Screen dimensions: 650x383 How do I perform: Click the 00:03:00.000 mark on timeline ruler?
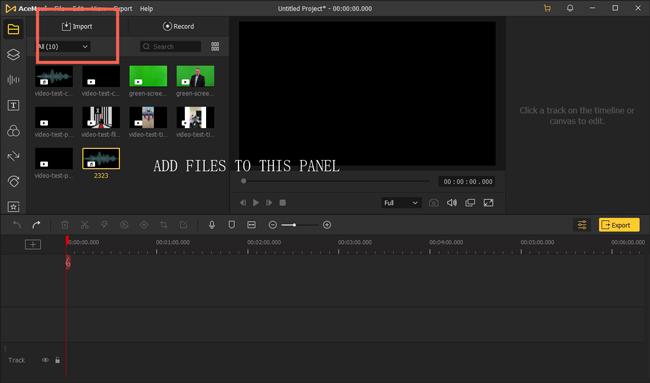tap(354, 242)
